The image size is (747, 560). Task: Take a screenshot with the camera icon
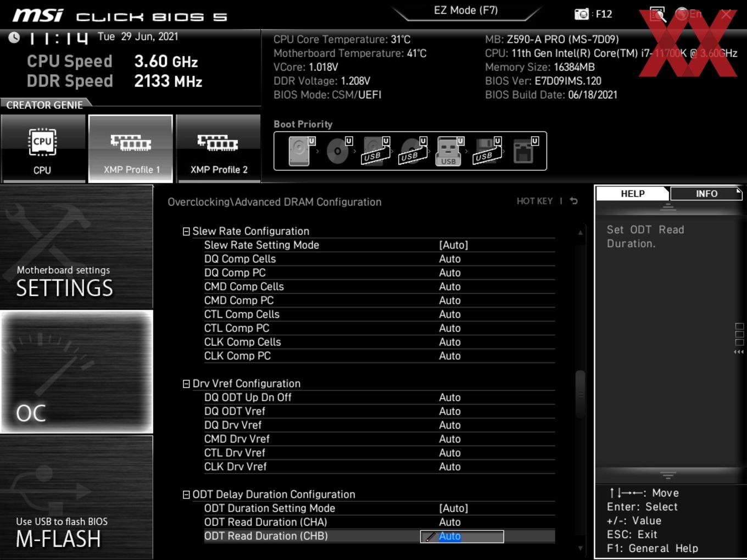(x=581, y=14)
